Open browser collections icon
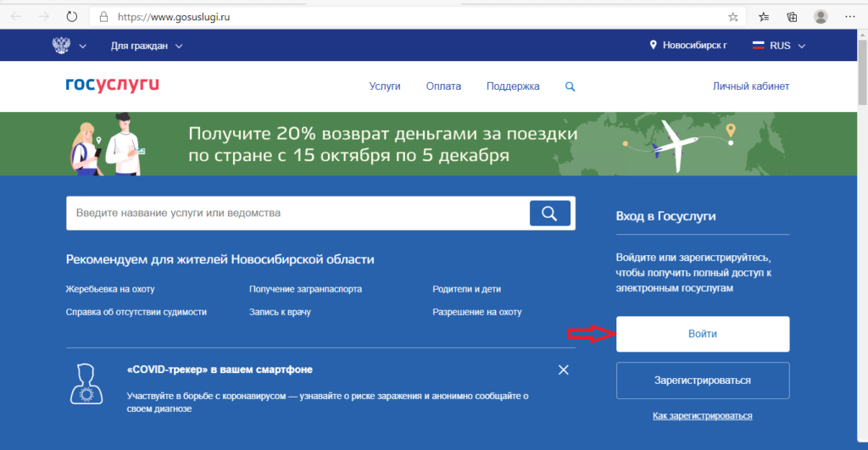Image resolution: width=868 pixels, height=450 pixels. [793, 17]
